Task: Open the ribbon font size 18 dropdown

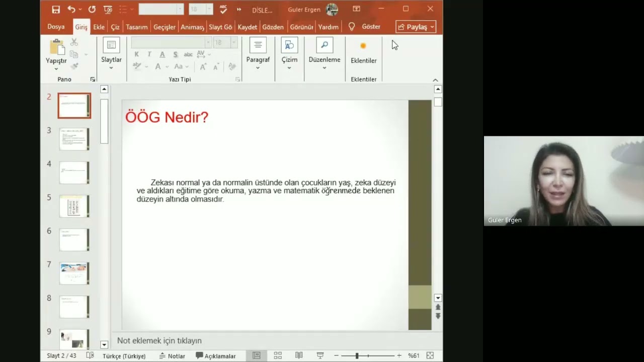Action: pos(233,43)
